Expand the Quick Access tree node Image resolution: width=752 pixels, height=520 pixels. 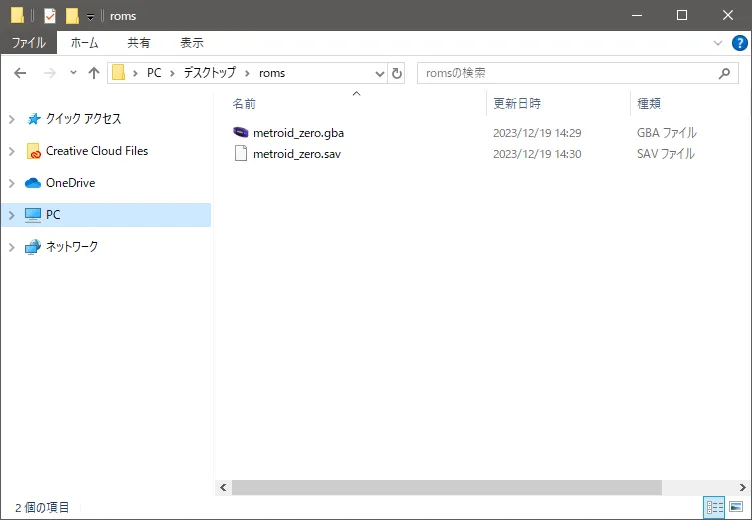point(11,119)
